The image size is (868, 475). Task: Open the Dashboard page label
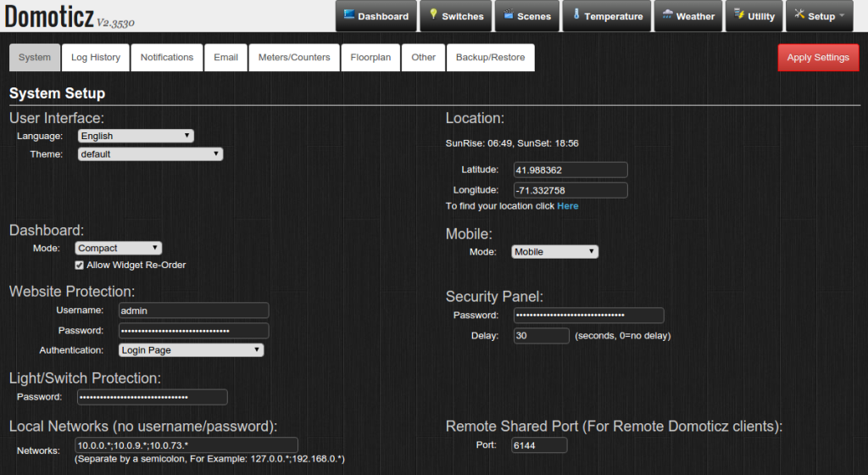(383, 17)
